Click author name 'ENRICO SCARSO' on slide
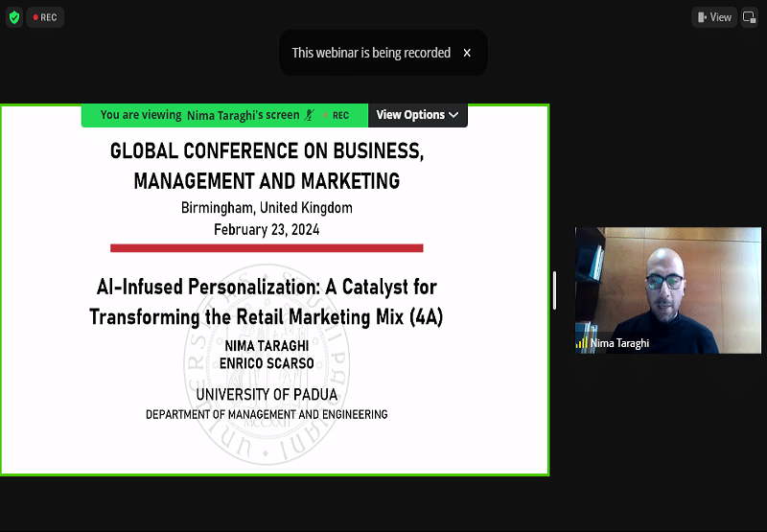The image size is (767, 532). pyautogui.click(x=267, y=363)
